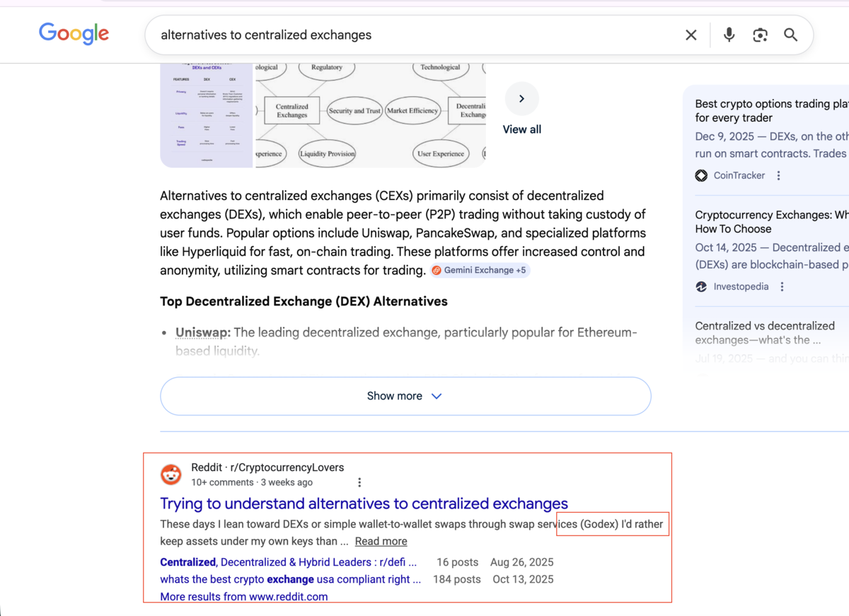
Task: Select the 184 posts count text
Action: click(456, 579)
